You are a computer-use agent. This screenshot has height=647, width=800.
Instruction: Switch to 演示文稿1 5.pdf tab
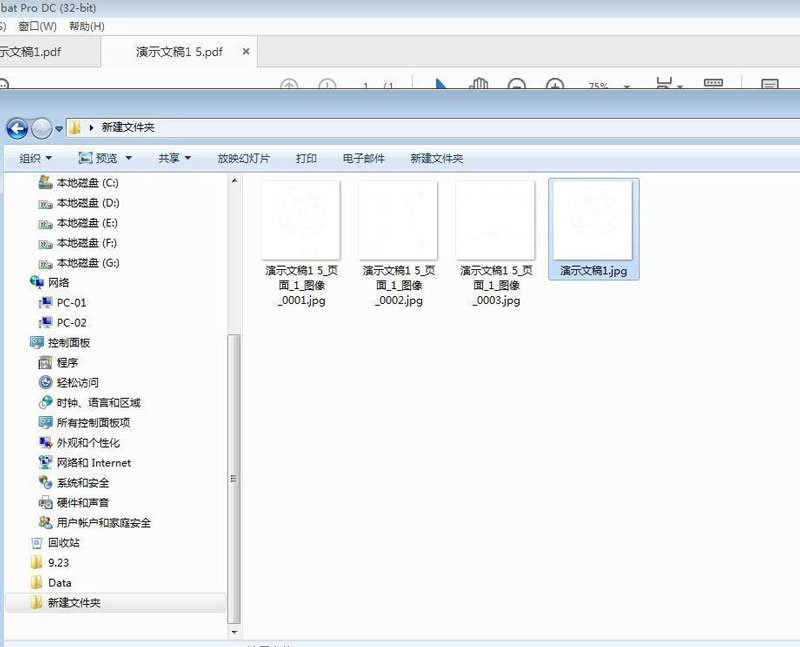[x=179, y=52]
